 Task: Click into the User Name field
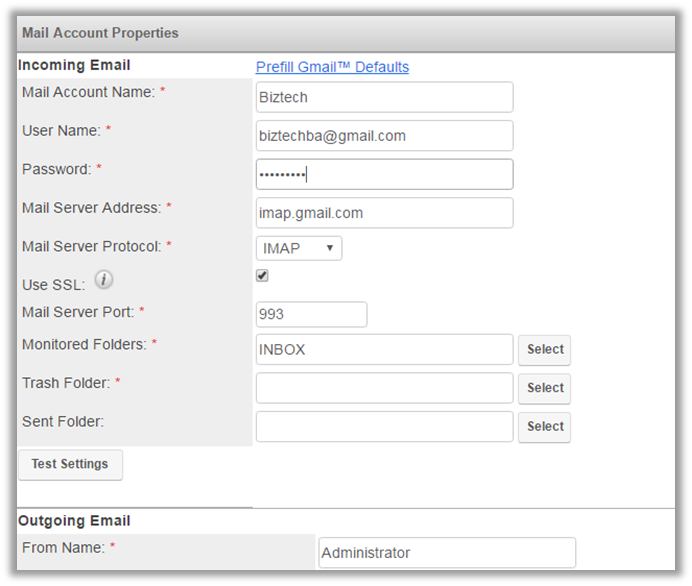[384, 136]
